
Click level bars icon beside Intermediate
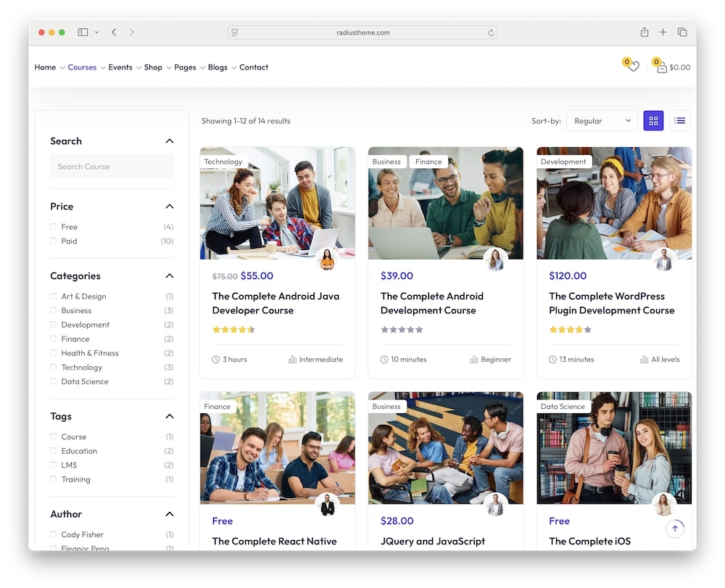(x=292, y=360)
